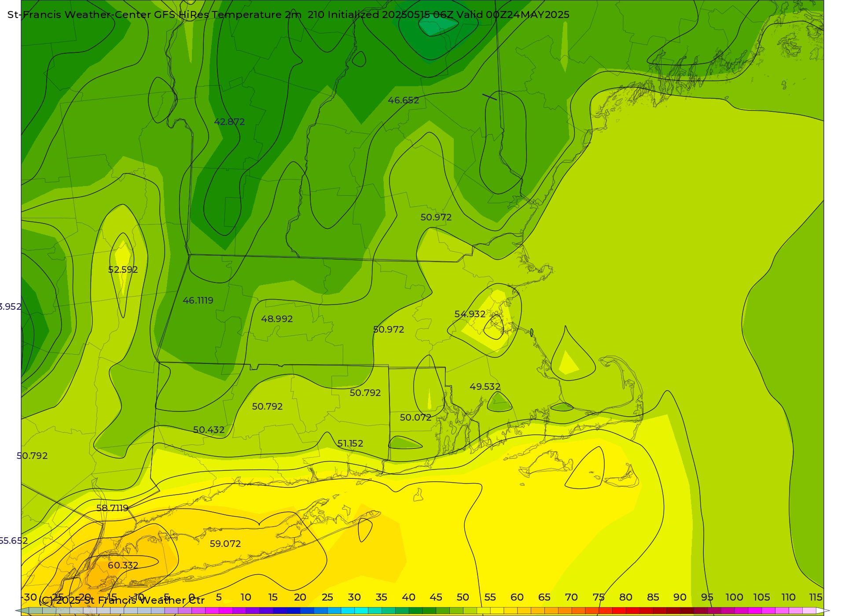Click the 25 tick label on color scale

pyautogui.click(x=327, y=598)
